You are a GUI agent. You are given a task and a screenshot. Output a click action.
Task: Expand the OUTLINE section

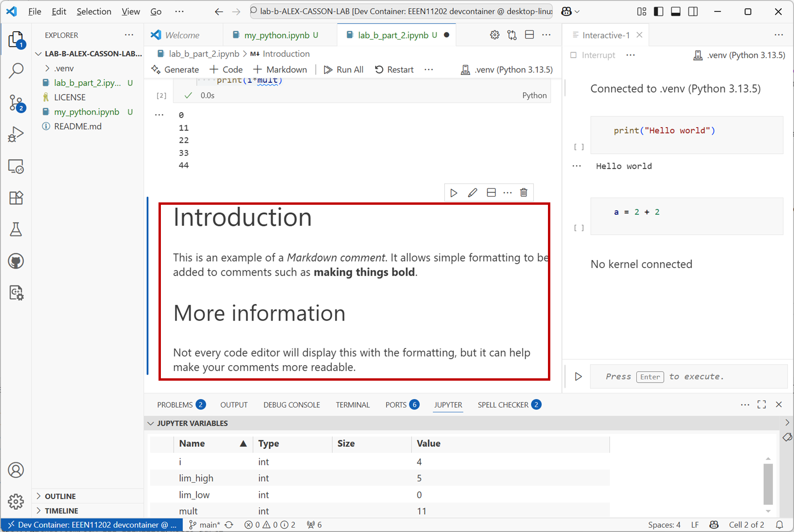60,496
